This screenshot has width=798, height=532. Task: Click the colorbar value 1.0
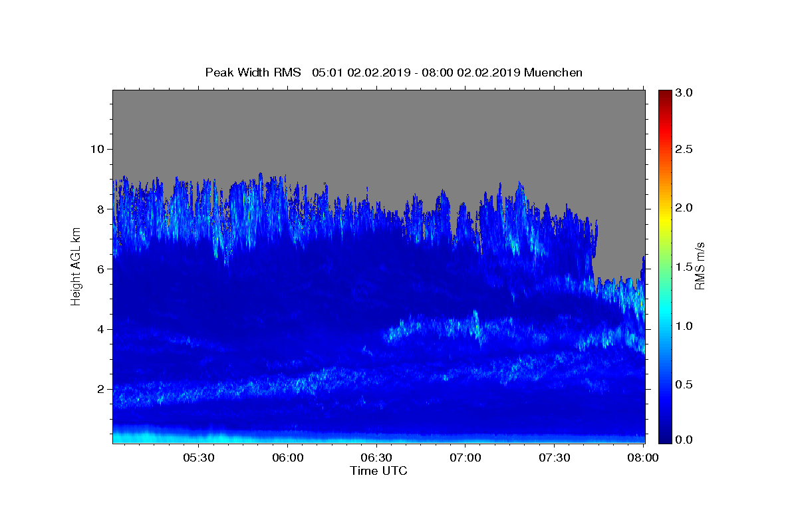[x=684, y=326]
